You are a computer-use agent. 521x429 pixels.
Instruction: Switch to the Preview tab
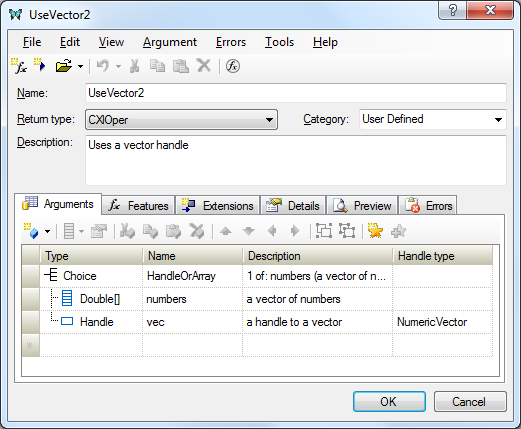363,205
